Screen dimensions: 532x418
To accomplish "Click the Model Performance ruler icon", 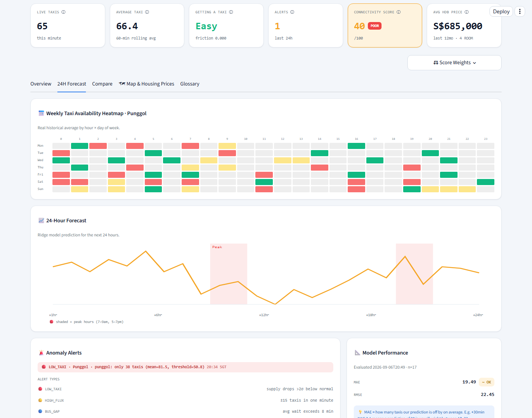I will [357, 353].
